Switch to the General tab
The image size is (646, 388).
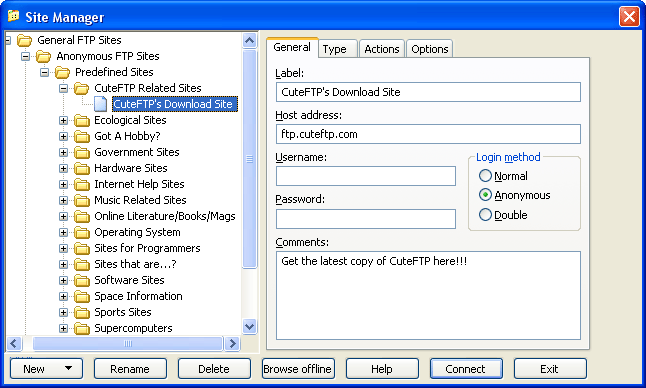coord(292,48)
